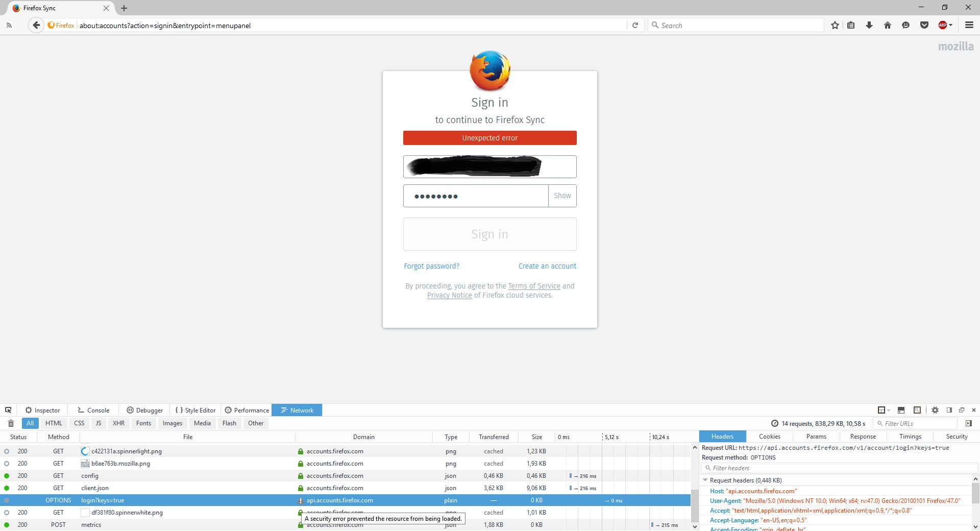The width and height of the screenshot is (980, 531).
Task: Open the Adblock Plus dropdown arrow
Action: tap(951, 25)
